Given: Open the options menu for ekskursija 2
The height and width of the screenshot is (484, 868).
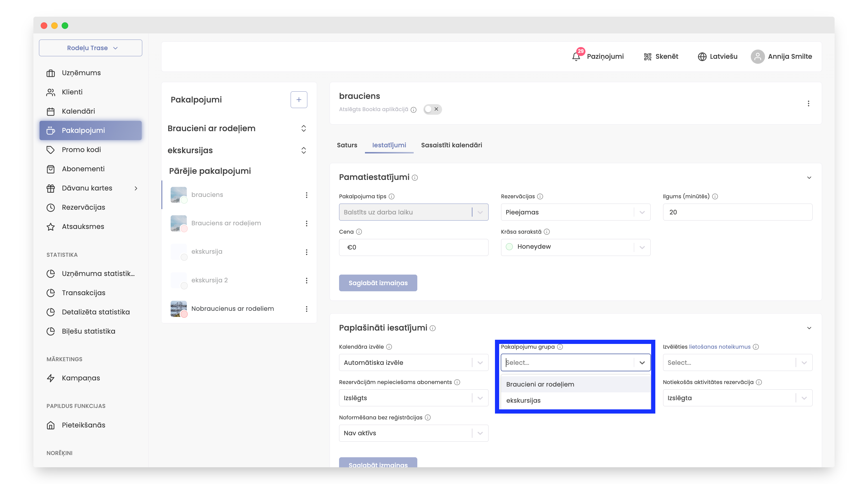Looking at the screenshot, I should (x=306, y=280).
